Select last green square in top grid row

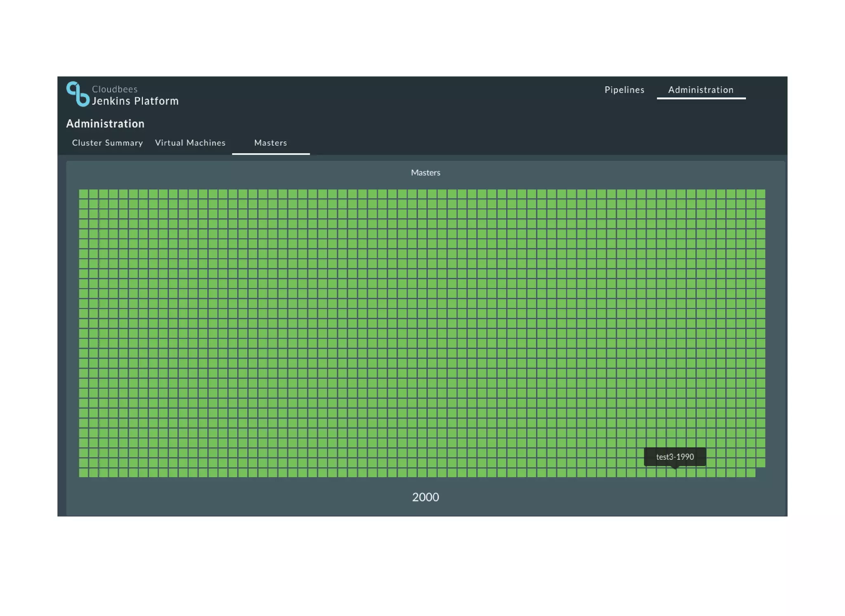[x=760, y=194]
